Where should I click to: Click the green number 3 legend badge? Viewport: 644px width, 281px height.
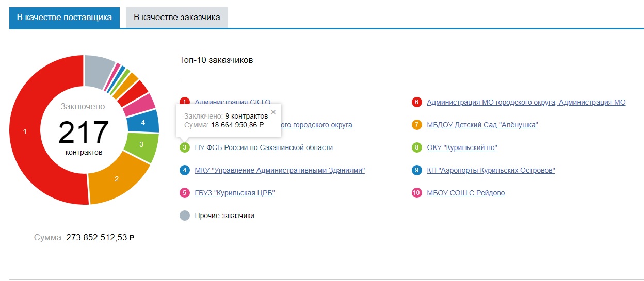tap(185, 147)
